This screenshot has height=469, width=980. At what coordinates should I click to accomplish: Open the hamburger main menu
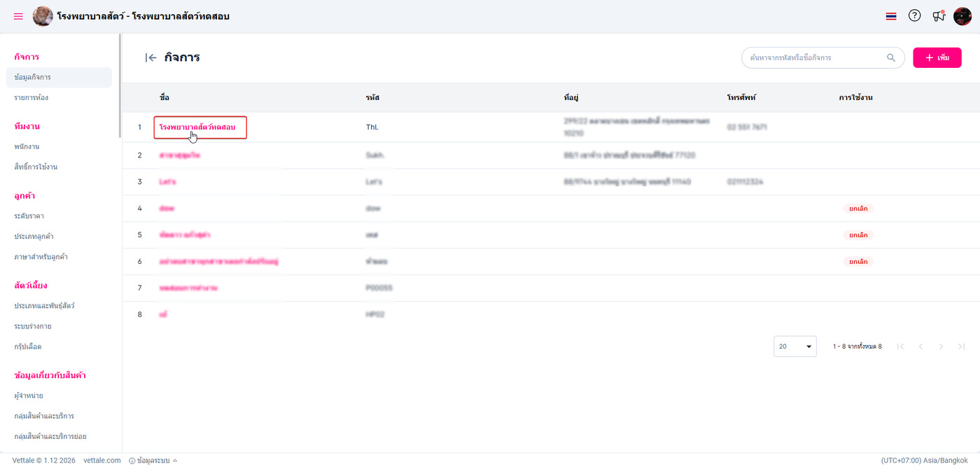pos(18,16)
